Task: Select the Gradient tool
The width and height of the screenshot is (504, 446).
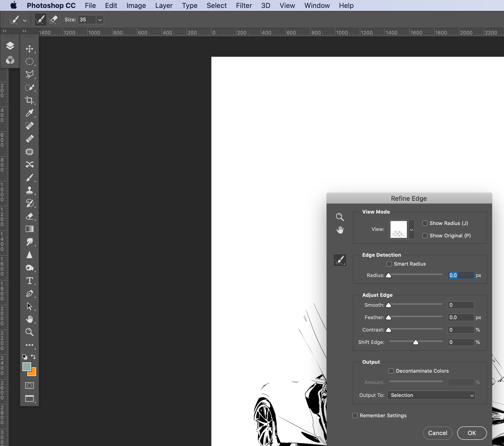Action: [29, 229]
